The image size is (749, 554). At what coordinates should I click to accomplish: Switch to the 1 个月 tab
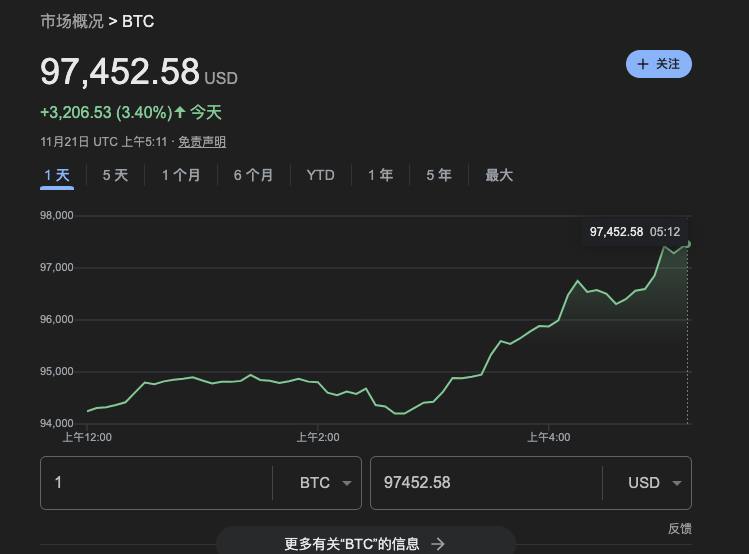point(181,175)
